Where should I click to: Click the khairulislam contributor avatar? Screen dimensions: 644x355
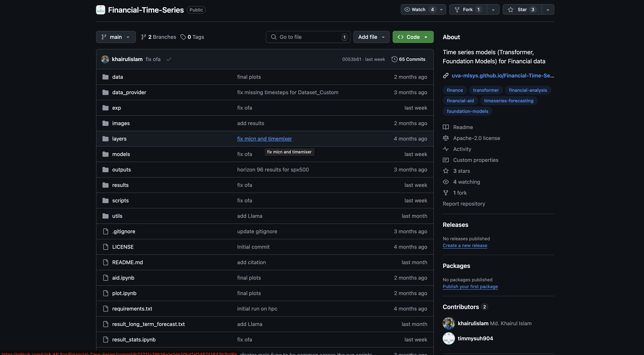[448, 323]
